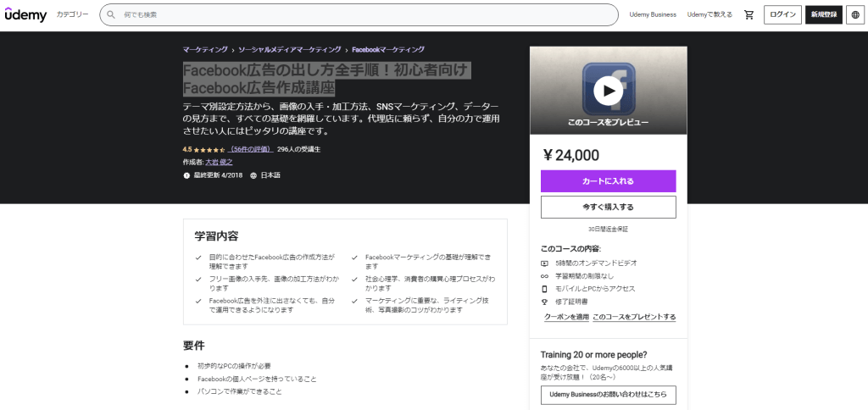Click 初歩的なPCの操作が必要 requirement
The width and height of the screenshot is (868, 410).
point(234,366)
